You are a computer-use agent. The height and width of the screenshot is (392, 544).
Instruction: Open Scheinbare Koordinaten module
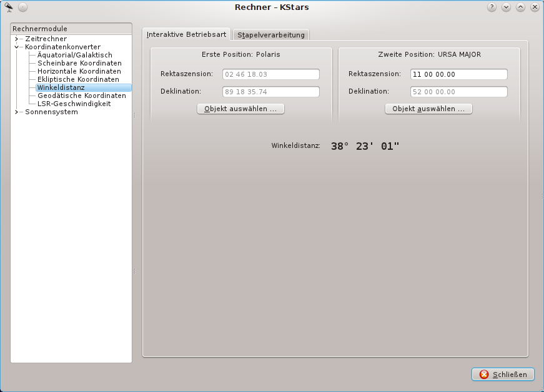click(x=79, y=63)
